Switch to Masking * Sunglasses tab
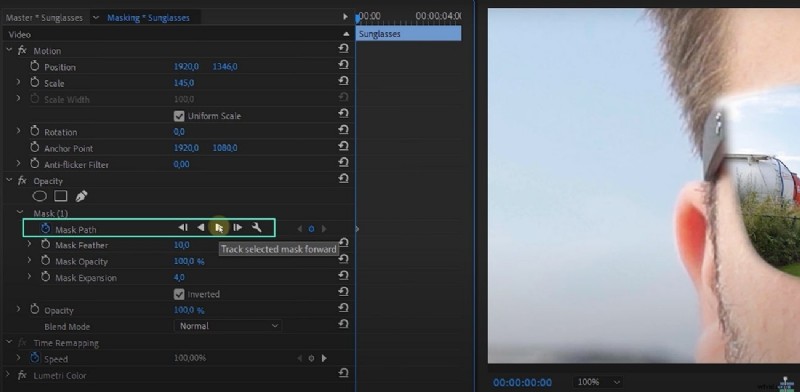This screenshot has width=800, height=392. tap(148, 18)
